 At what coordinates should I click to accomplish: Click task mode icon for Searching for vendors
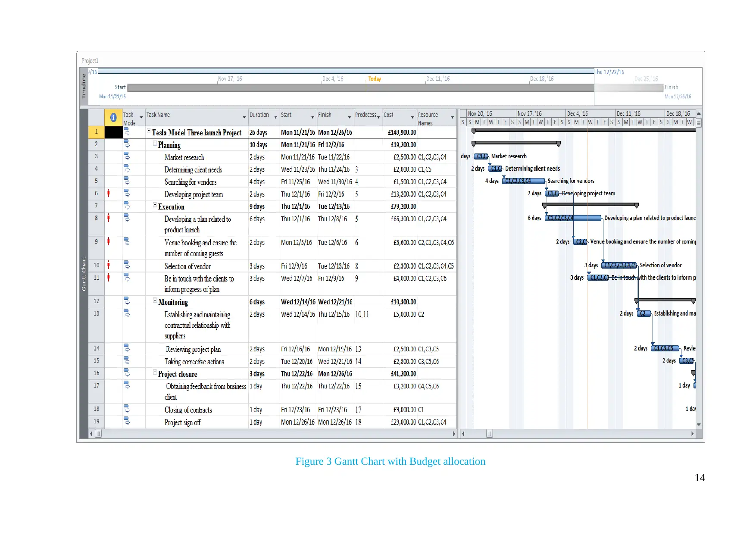point(127,180)
